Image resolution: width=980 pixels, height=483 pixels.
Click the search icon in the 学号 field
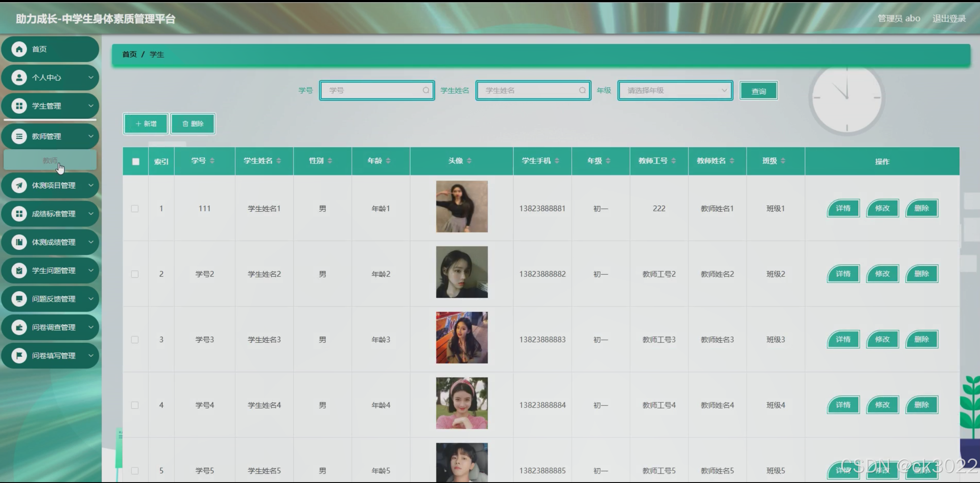pos(426,90)
